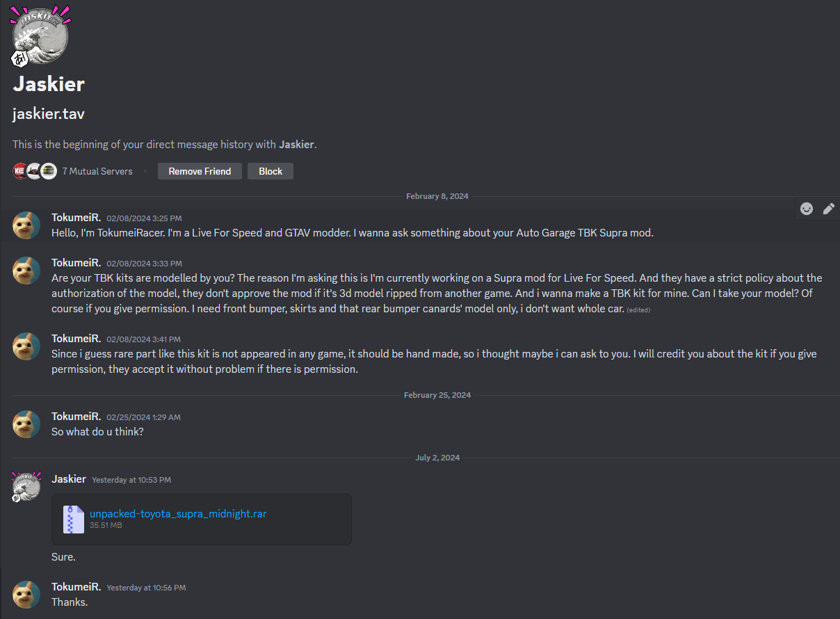Download unpacked-toyota_supra_midnight.rar file
The image size is (840, 619).
[178, 514]
